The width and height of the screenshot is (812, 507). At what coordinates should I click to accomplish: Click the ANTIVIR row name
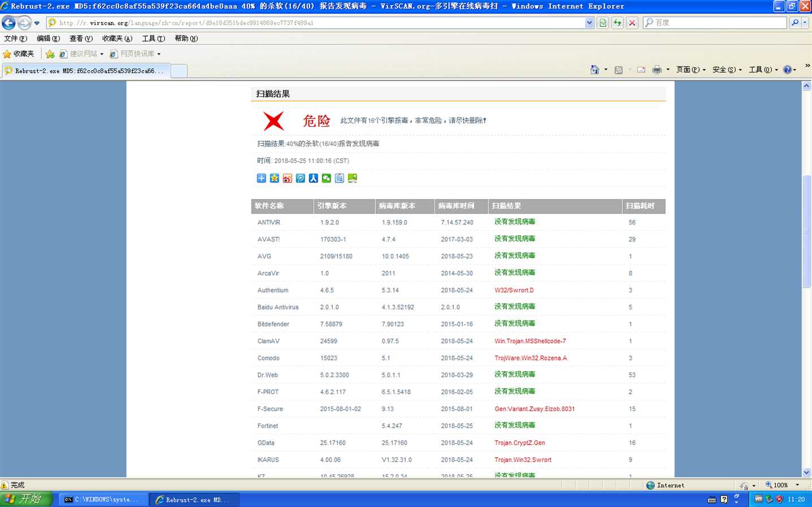pyautogui.click(x=268, y=223)
